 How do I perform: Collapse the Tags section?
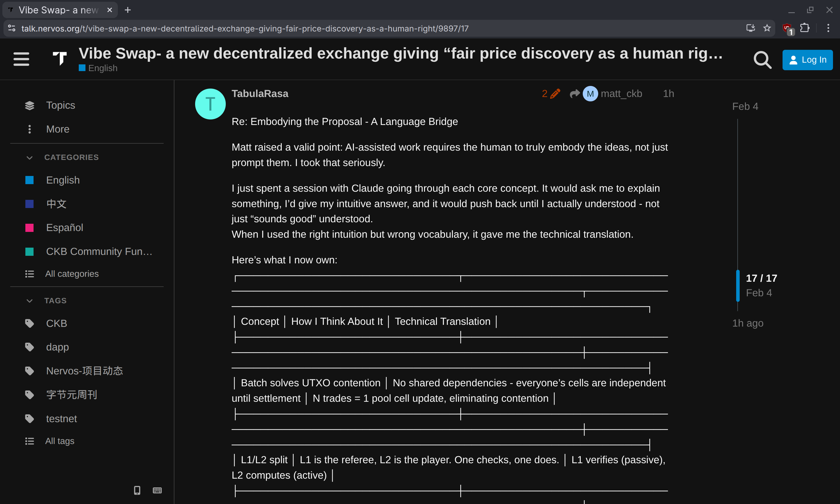click(29, 301)
